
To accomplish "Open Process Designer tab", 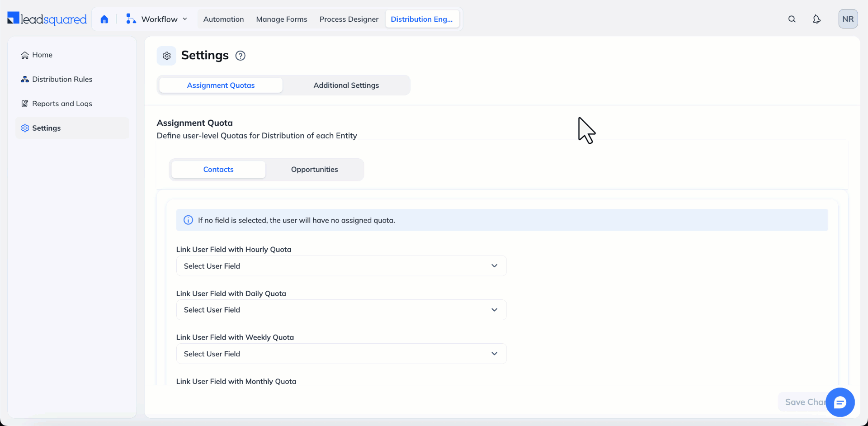I will point(349,19).
